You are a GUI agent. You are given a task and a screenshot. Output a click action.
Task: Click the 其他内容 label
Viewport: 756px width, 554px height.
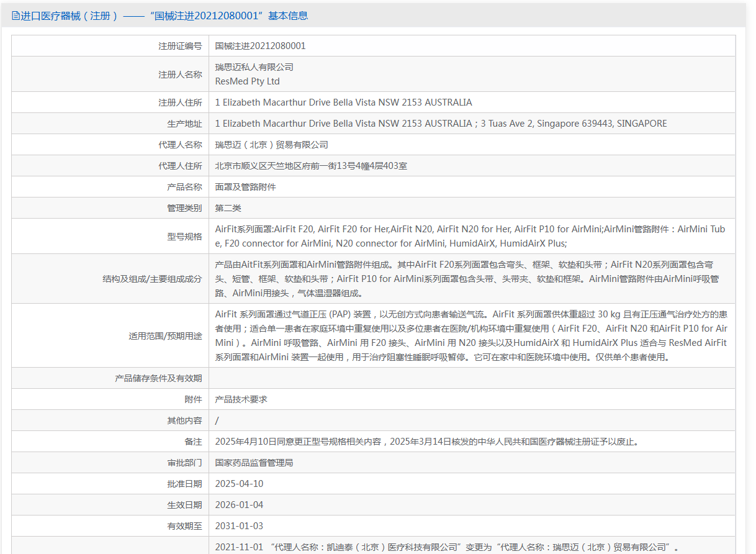tap(184, 420)
